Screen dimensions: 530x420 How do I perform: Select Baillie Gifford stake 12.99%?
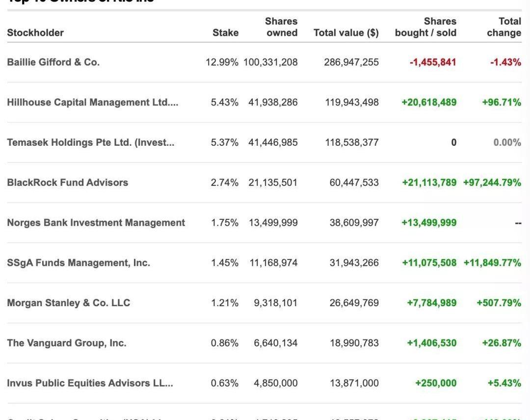pos(222,62)
